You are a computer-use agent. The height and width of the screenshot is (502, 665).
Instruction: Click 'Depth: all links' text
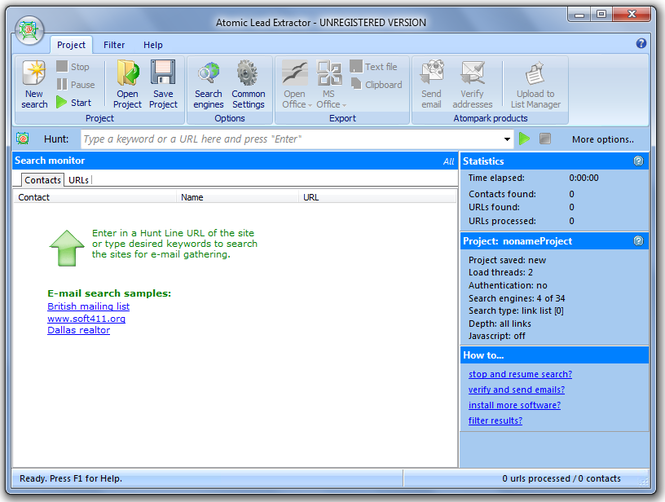coord(500,324)
